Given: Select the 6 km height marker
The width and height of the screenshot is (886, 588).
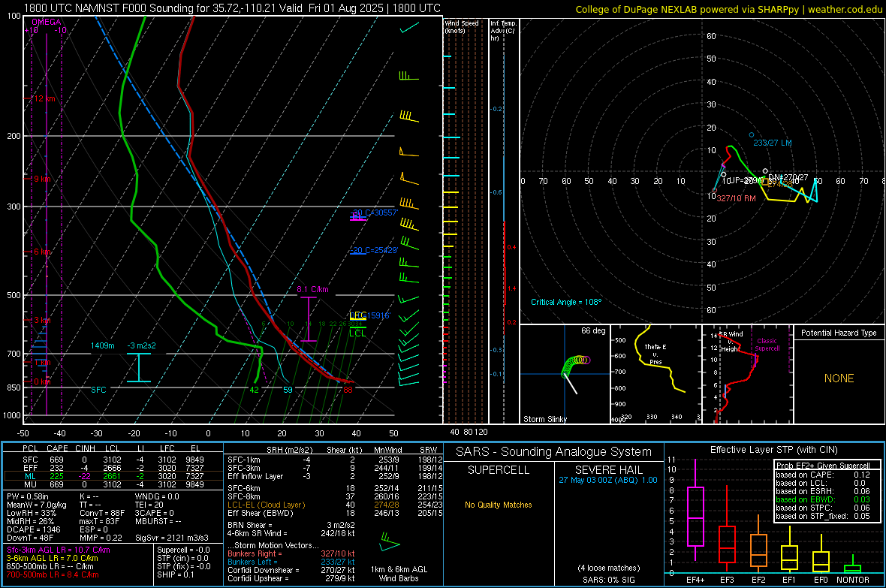Looking at the screenshot, I should click(41, 252).
